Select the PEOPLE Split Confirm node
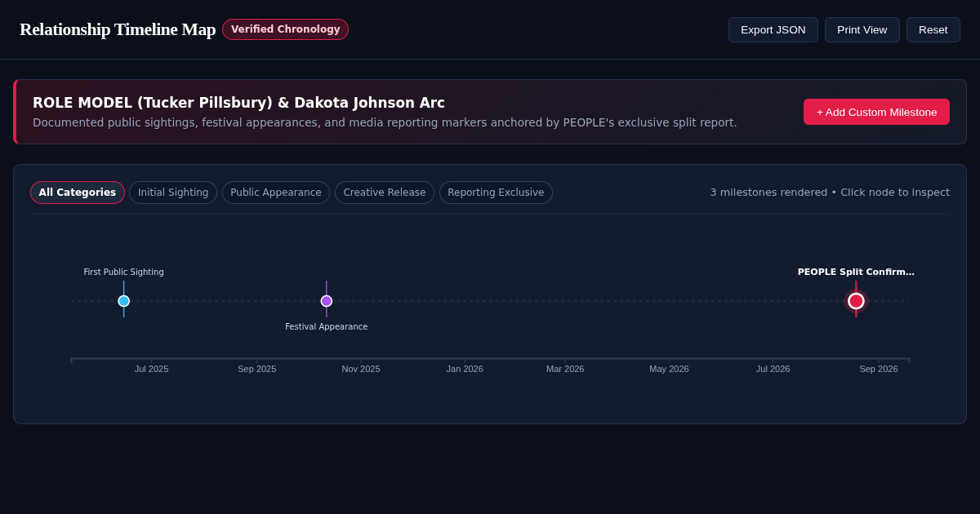Viewport: 980px width, 514px height. (x=856, y=301)
